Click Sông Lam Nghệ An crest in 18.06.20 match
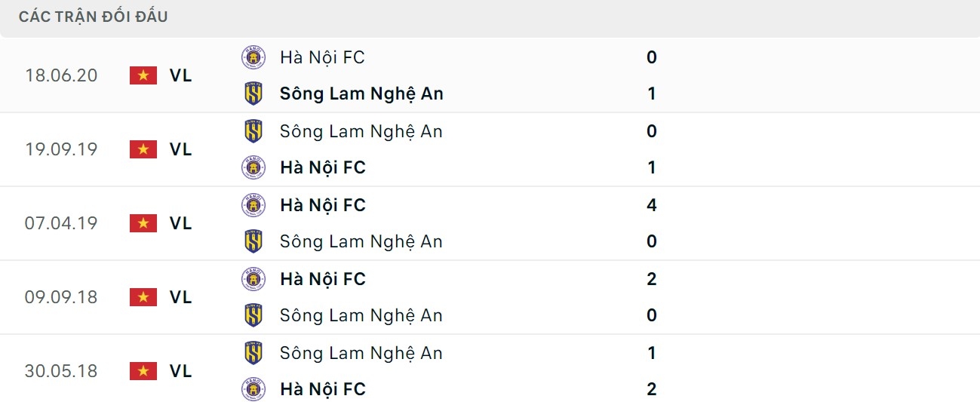 click(253, 94)
